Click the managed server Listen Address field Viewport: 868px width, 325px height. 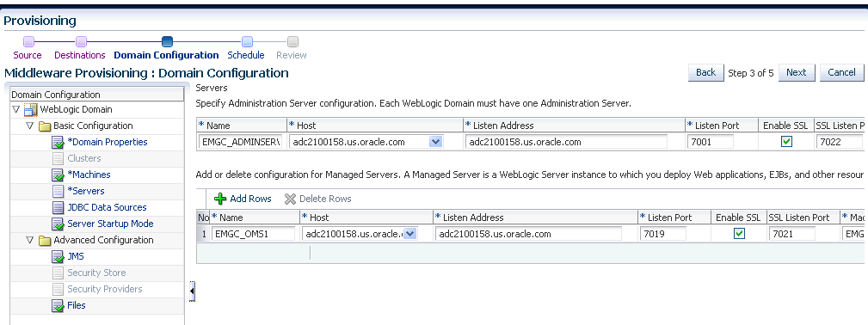pos(529,234)
